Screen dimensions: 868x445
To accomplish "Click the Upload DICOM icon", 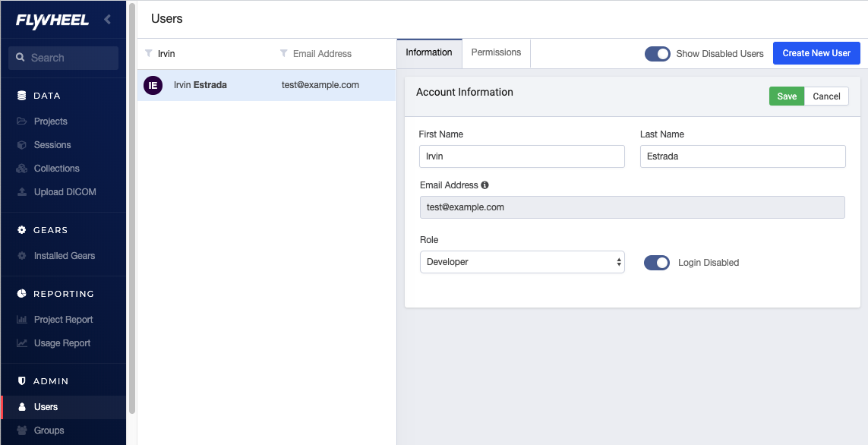I will tap(22, 192).
